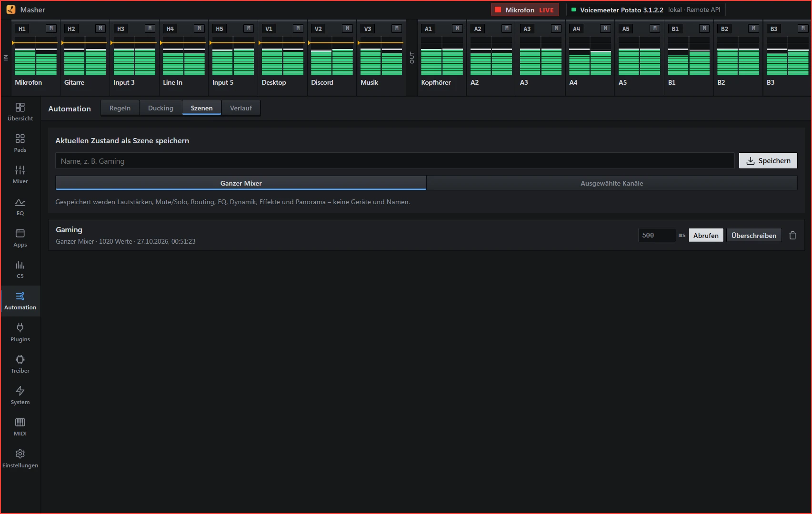Click Überschreiben for the Gaming scene
Screen dimensions: 812x514
point(754,235)
